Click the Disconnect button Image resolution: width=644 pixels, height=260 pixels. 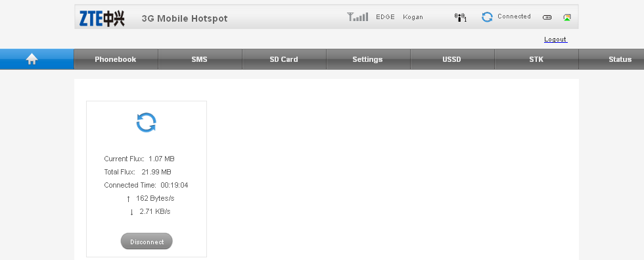tap(147, 242)
